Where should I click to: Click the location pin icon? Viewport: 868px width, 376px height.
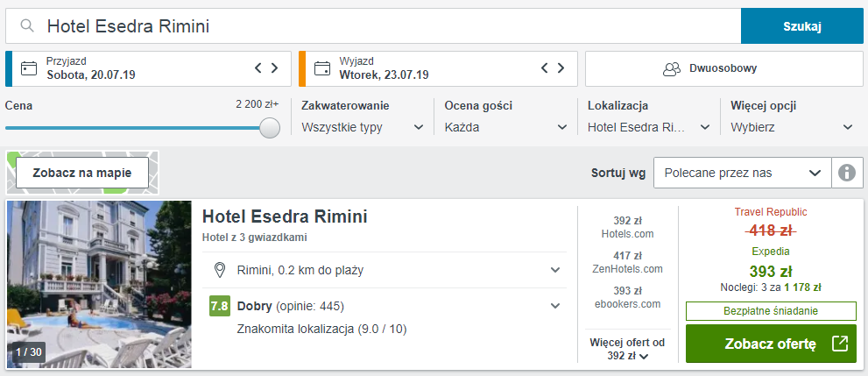point(220,270)
